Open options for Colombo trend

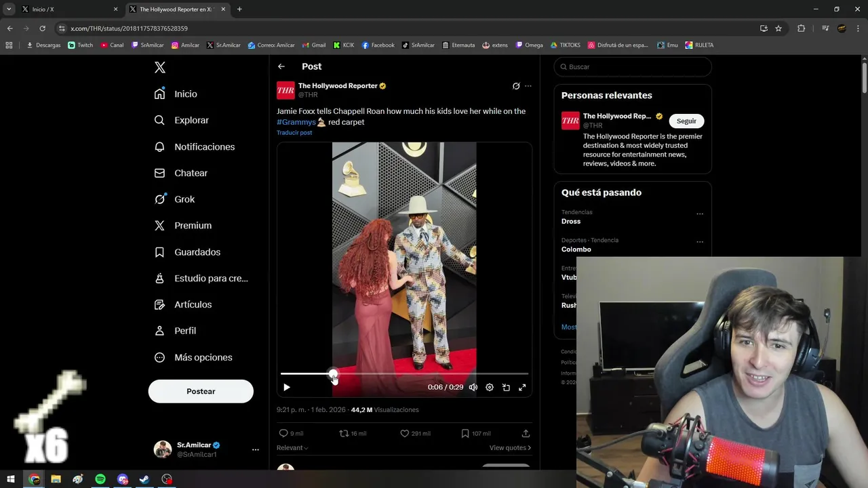(700, 242)
